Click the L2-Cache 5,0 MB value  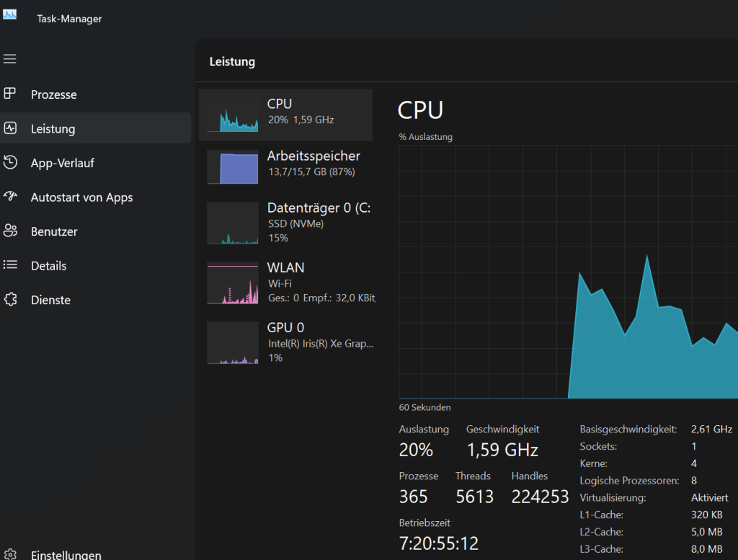[x=706, y=532]
